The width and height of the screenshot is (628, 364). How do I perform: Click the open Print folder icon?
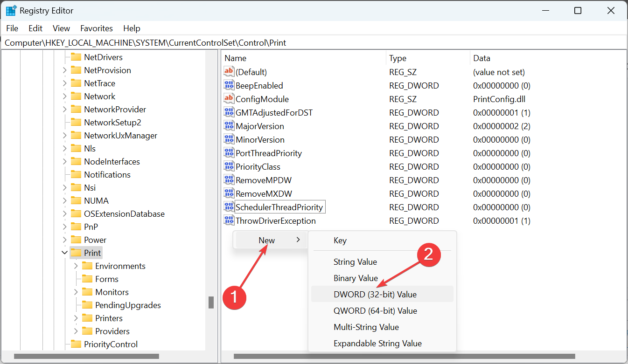(76, 253)
